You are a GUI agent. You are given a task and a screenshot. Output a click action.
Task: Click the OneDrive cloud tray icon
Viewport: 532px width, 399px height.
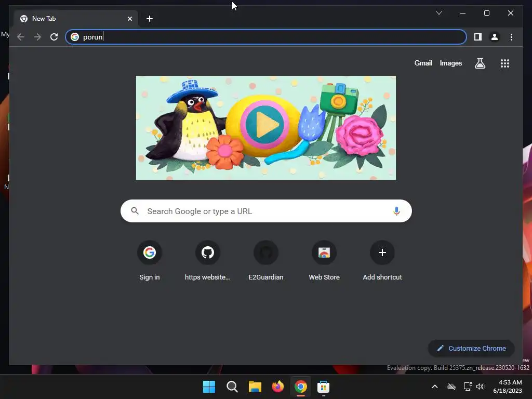click(x=451, y=387)
